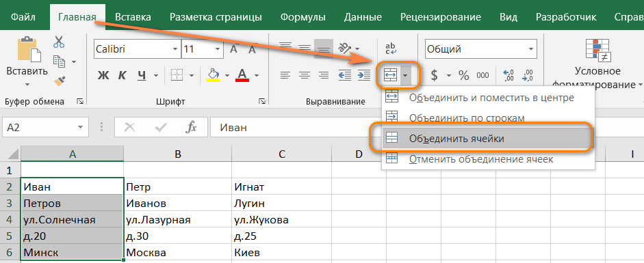Image resolution: width=644 pixels, height=263 pixels.
Task: Click the formula bar showing Иван
Action: [426, 128]
